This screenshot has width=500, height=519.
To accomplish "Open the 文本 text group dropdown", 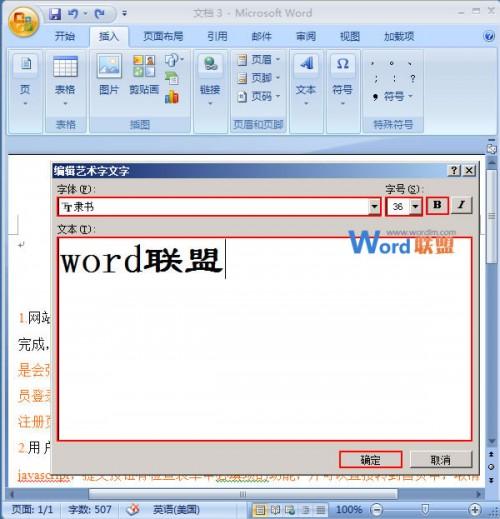I will 306,81.
